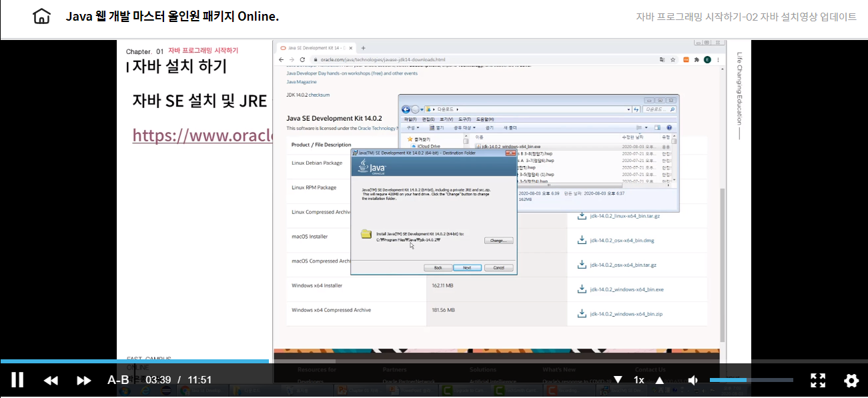The image size is (868, 398).
Task: Click the yellow folder icon in installer
Action: [366, 234]
